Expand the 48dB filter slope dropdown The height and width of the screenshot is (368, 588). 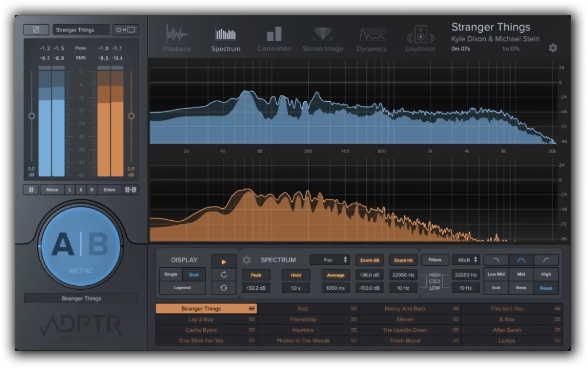tap(464, 260)
